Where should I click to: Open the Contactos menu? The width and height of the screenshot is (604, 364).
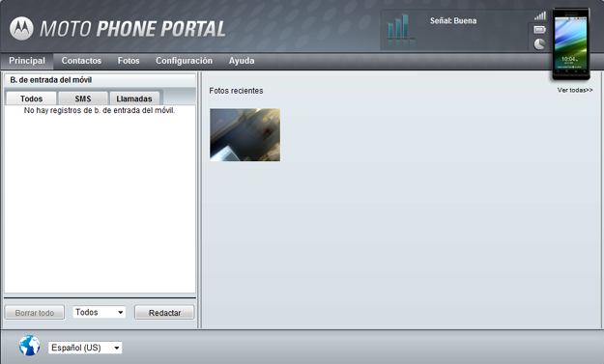point(81,61)
